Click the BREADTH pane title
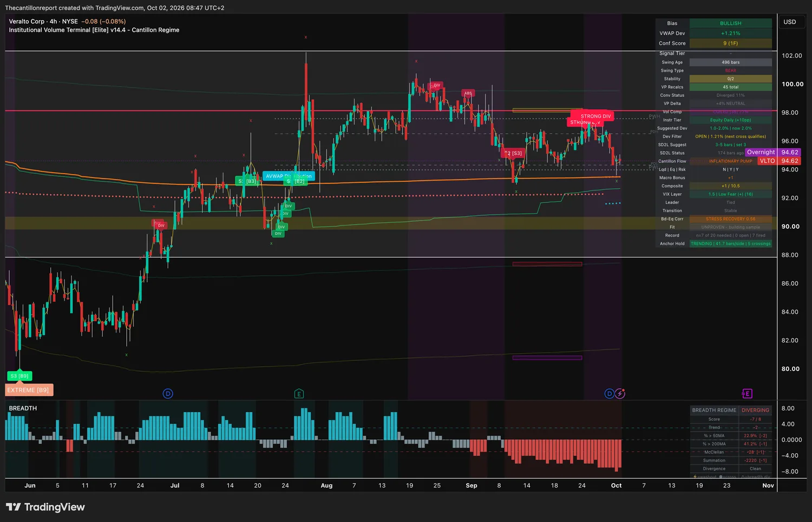The width and height of the screenshot is (812, 522). [23, 408]
